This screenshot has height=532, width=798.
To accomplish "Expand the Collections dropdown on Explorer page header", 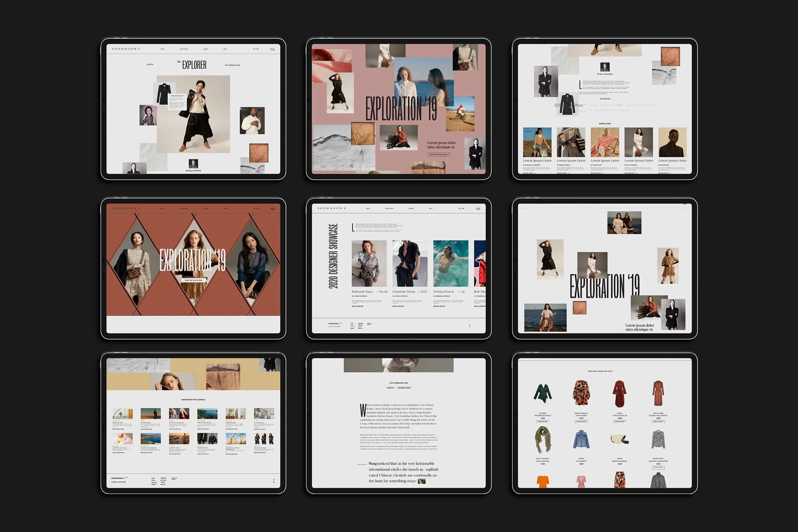I will click(184, 49).
